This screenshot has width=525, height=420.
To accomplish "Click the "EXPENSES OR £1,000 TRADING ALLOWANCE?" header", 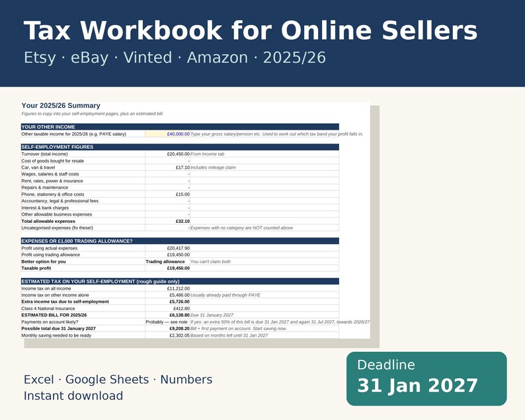I will [180, 241].
